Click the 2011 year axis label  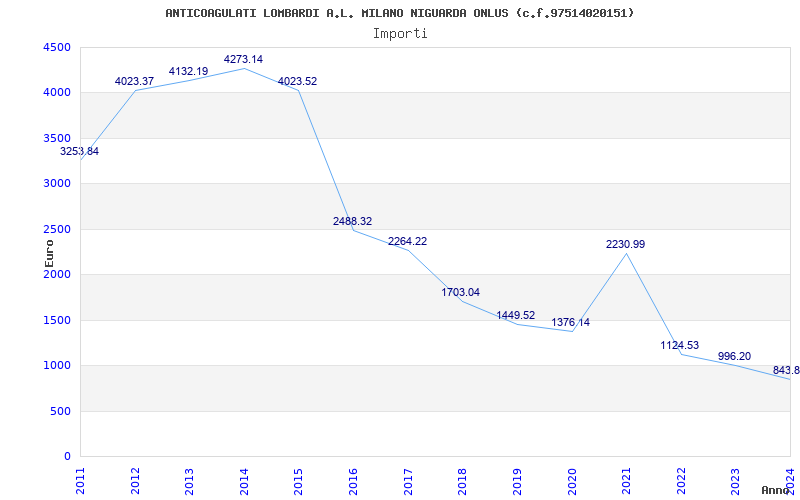[x=81, y=481]
